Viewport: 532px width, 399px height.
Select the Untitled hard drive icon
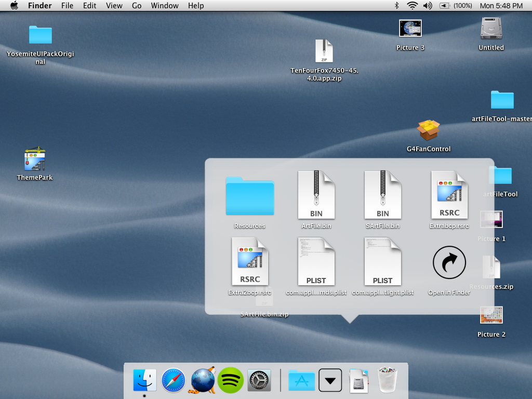click(x=491, y=29)
